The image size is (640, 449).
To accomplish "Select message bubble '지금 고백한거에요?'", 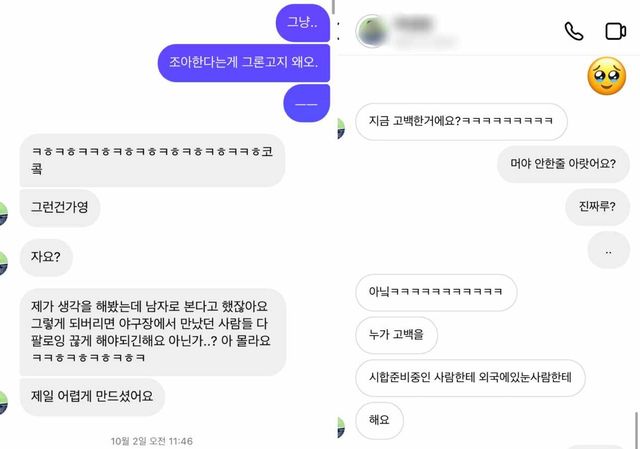I will [461, 121].
